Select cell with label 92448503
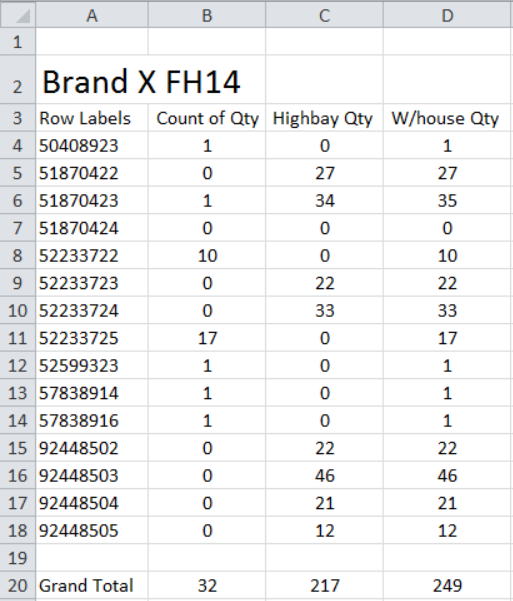This screenshot has height=601, width=513. tap(92, 476)
